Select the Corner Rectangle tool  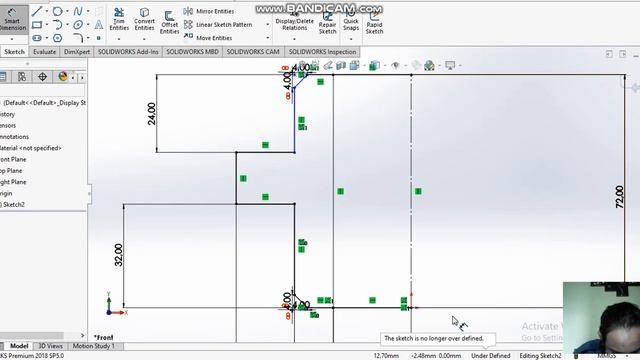point(37,25)
